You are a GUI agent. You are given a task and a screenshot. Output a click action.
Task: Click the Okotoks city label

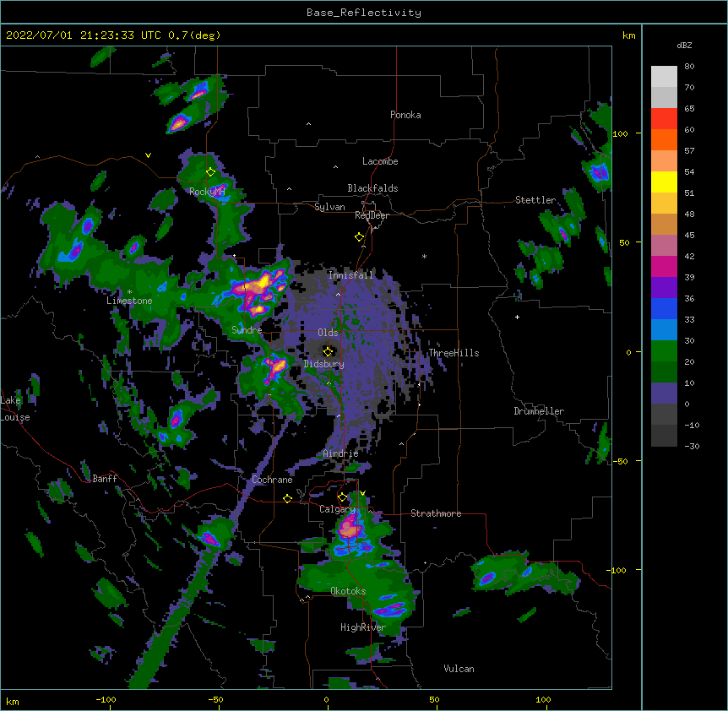(x=348, y=591)
